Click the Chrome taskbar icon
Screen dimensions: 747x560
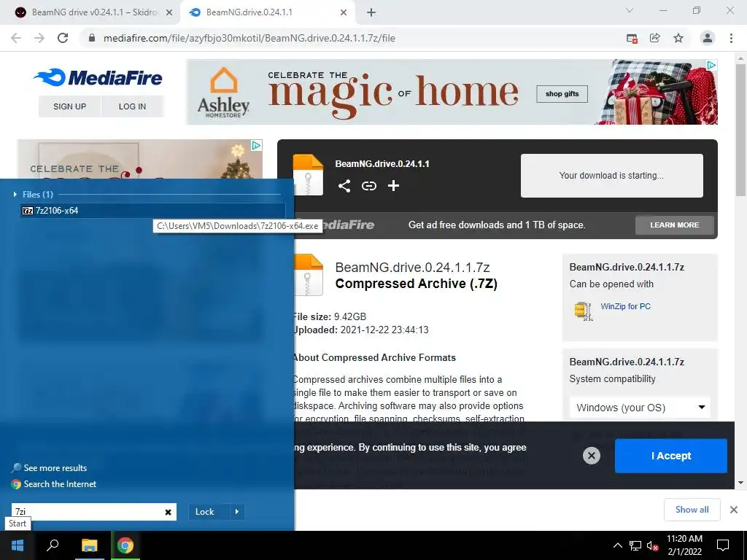click(125, 545)
